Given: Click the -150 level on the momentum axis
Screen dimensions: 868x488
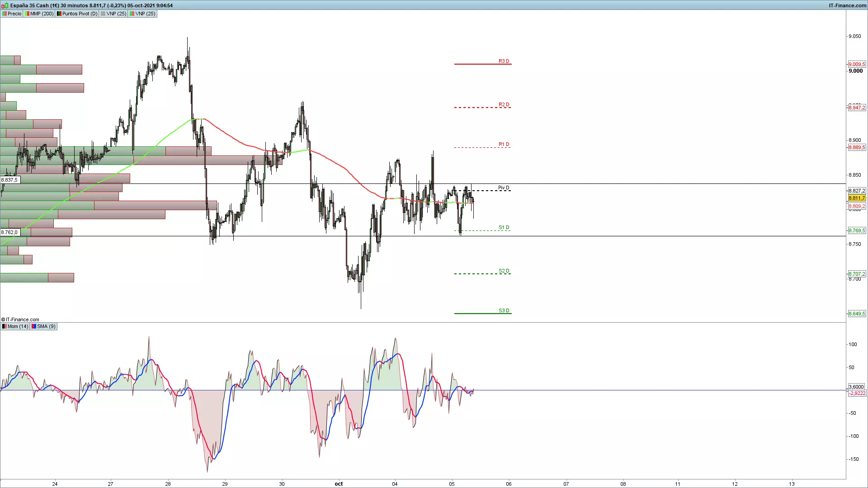Looking at the screenshot, I should (x=854, y=459).
